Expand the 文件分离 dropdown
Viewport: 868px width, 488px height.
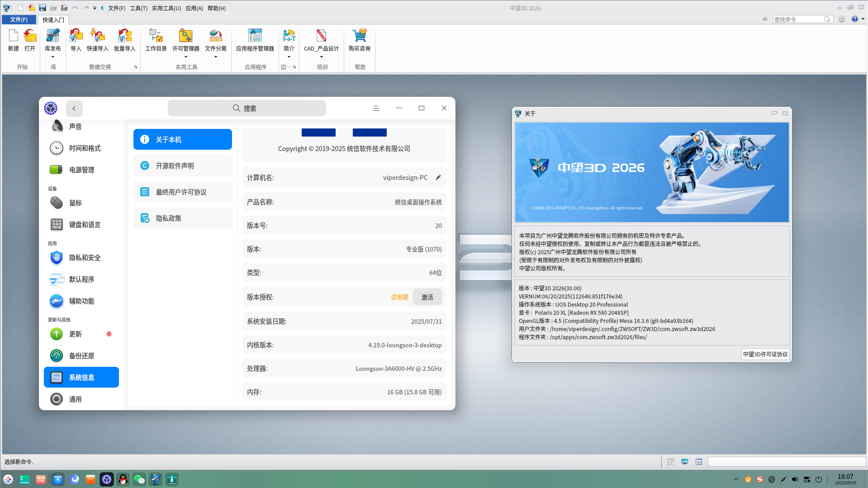[216, 57]
